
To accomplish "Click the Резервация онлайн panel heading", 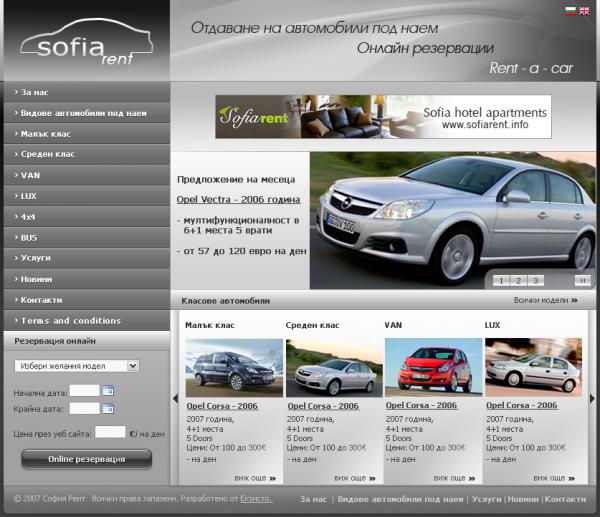I will (x=55, y=341).
